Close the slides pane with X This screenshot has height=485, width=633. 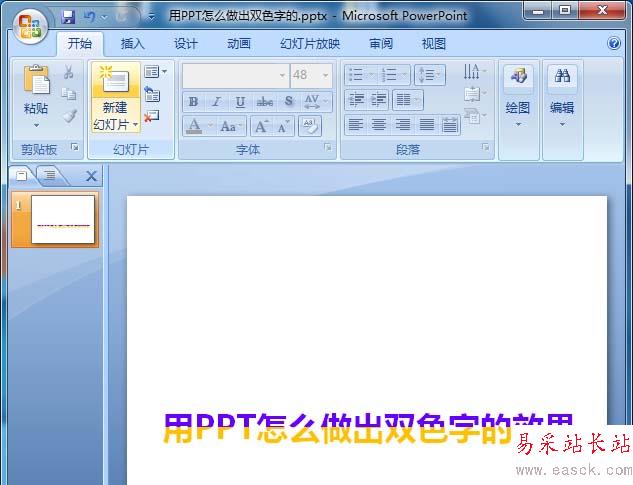pos(91,176)
